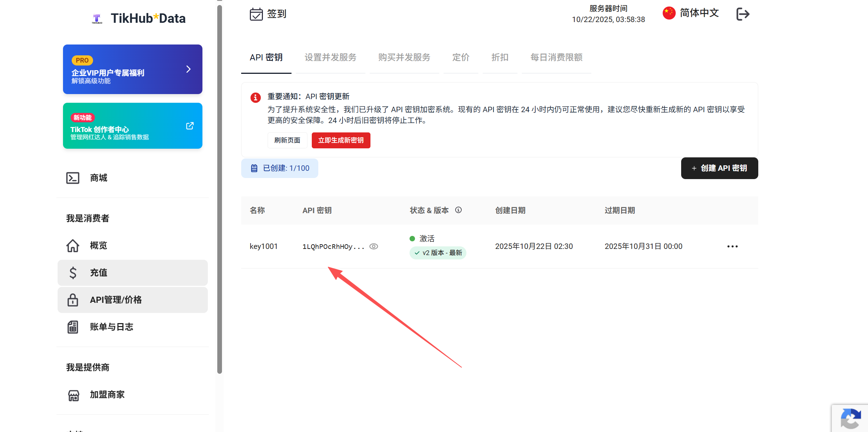The width and height of the screenshot is (868, 432).
Task: Click the logout icon at top right
Action: tap(743, 14)
